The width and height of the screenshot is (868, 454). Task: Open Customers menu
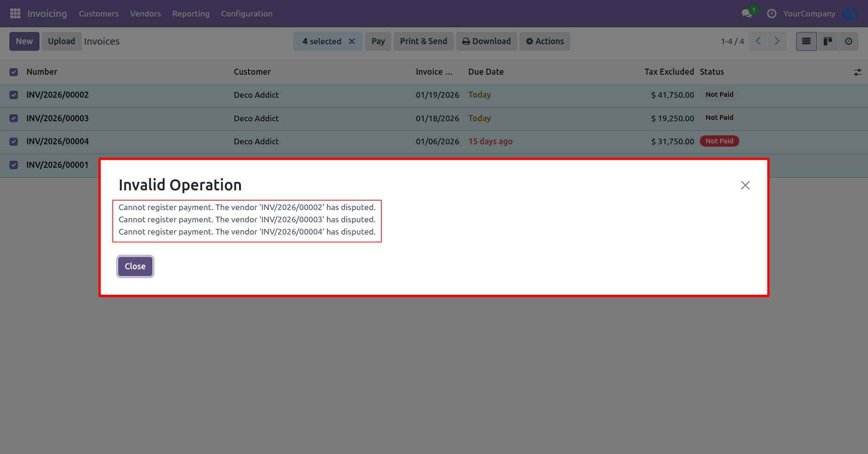(99, 14)
